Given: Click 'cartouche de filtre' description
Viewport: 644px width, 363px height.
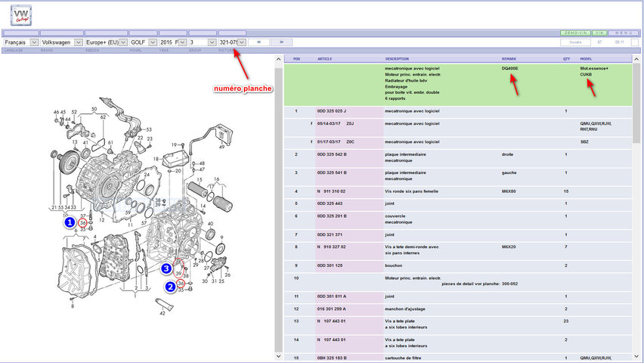Looking at the screenshot, I should 403,358.
